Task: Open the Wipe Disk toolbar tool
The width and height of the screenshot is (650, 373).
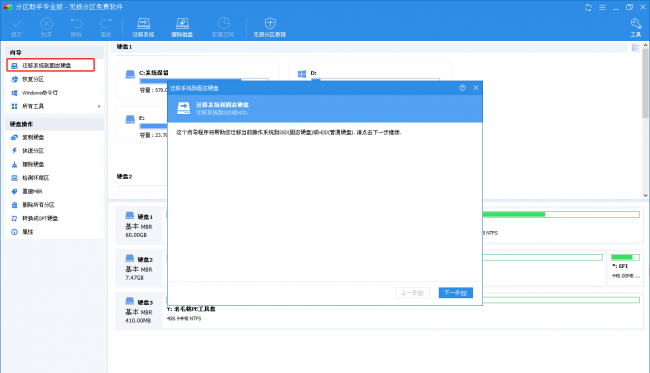Action: coord(182,27)
